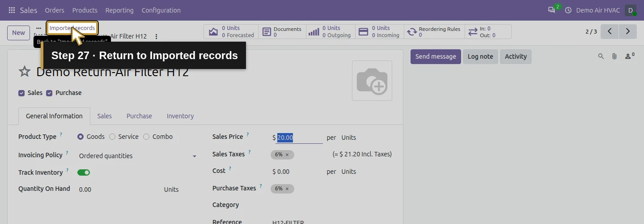This screenshot has width=644, height=224.
Task: Open Products menu
Action: (85, 10)
